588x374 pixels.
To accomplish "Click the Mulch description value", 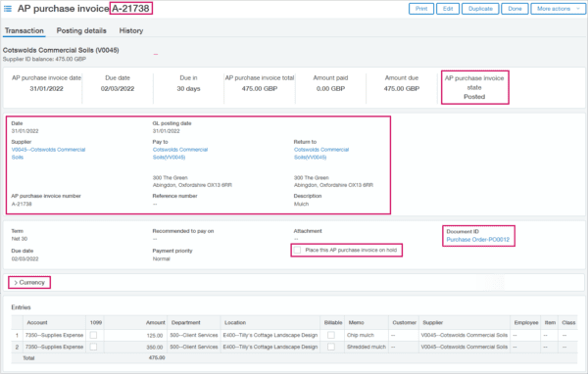I will [x=301, y=204].
